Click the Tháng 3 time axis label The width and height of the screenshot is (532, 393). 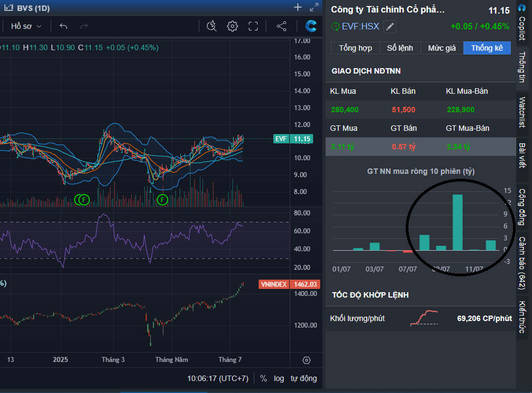click(x=113, y=360)
